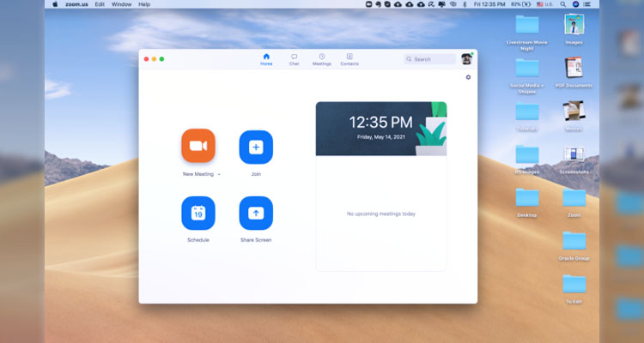Open the zoom.us menu in menu bar
Image resolution: width=644 pixels, height=343 pixels.
click(x=76, y=4)
